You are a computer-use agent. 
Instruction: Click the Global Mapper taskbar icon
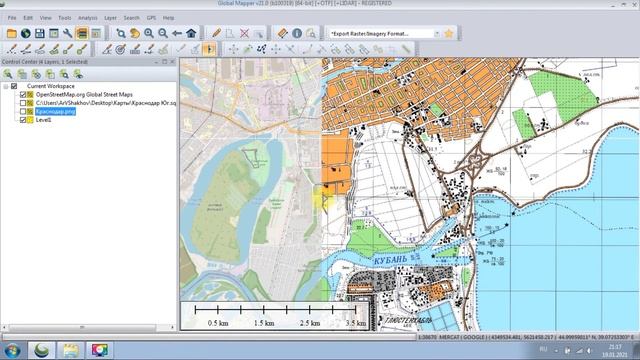(41, 350)
